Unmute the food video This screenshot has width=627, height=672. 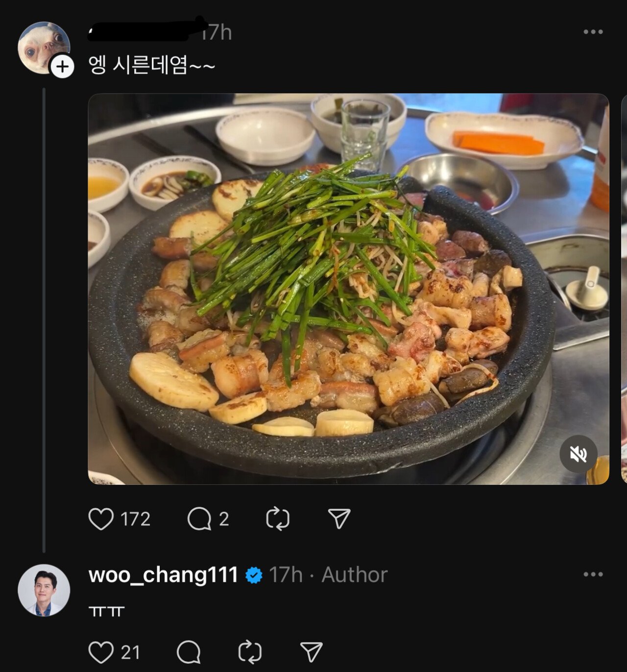point(579,454)
